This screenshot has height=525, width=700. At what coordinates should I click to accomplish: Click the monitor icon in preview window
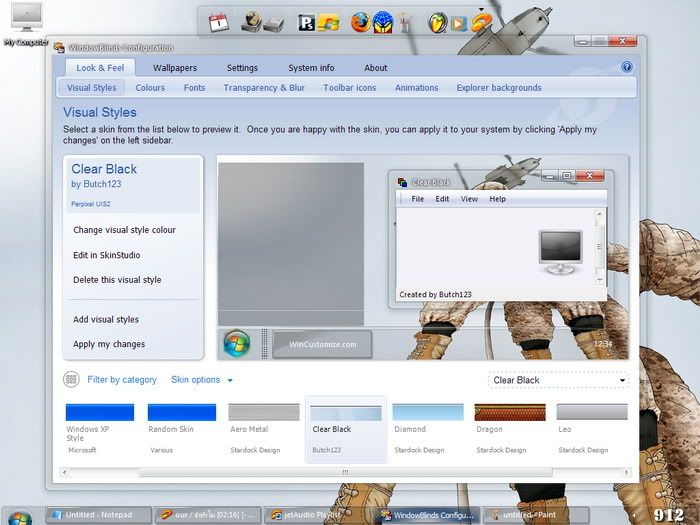click(x=561, y=252)
